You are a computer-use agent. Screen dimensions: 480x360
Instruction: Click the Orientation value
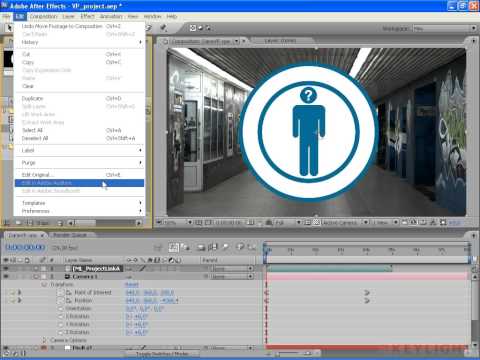(144, 308)
